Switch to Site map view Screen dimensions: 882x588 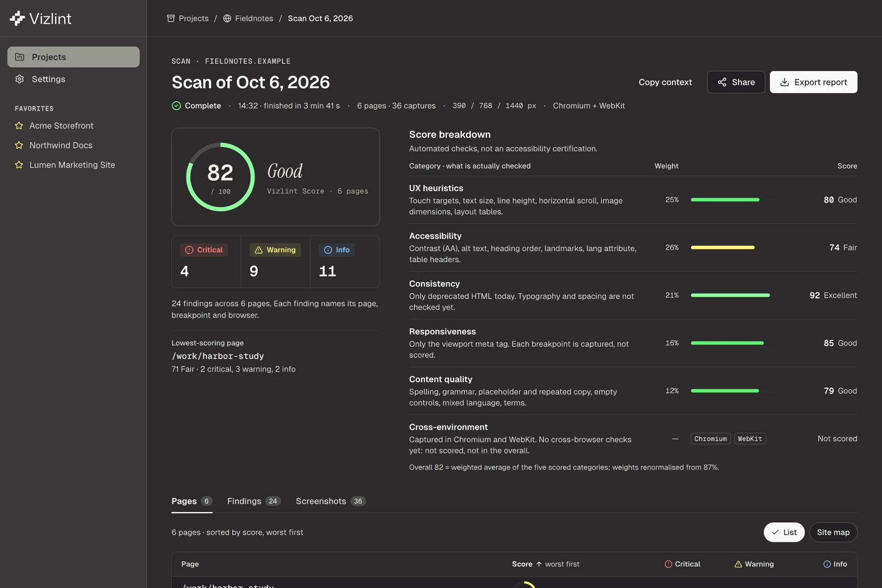pyautogui.click(x=833, y=532)
